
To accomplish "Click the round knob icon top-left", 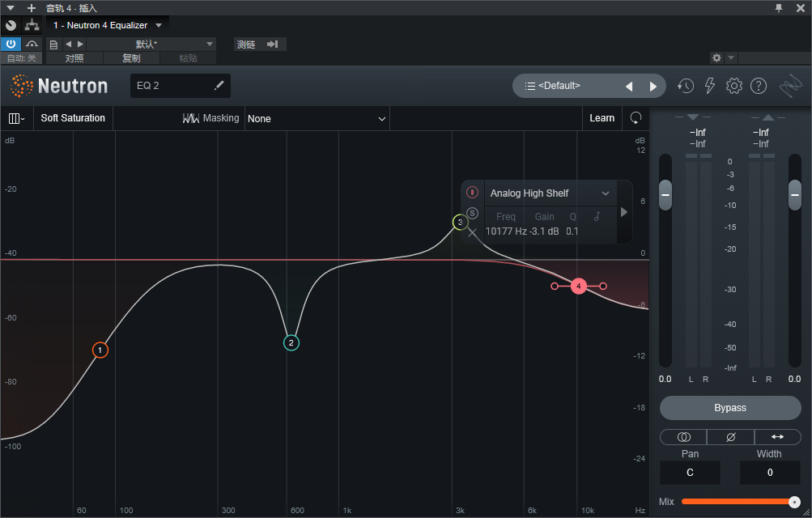I will [11, 25].
